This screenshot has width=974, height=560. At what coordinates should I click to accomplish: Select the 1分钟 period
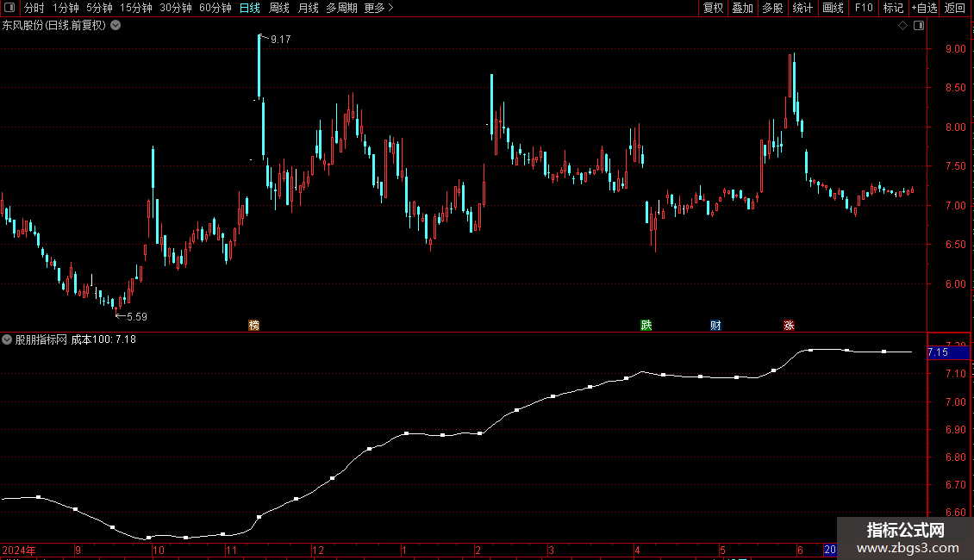(x=66, y=8)
